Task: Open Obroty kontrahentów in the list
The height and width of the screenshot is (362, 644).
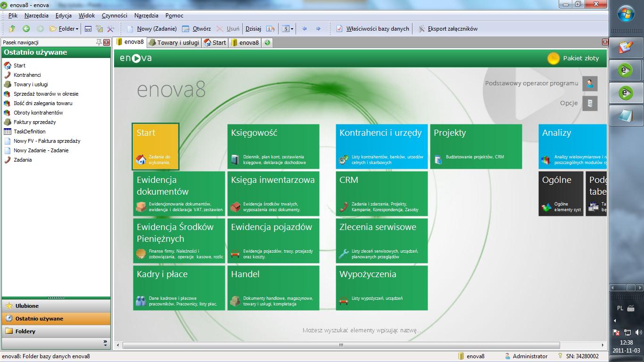Action: tap(38, 113)
